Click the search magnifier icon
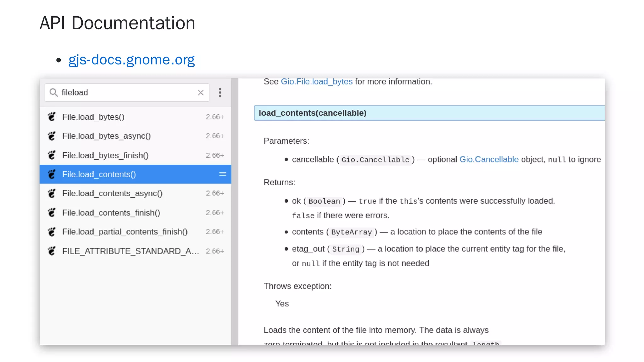The height and width of the screenshot is (362, 644). pyautogui.click(x=54, y=92)
